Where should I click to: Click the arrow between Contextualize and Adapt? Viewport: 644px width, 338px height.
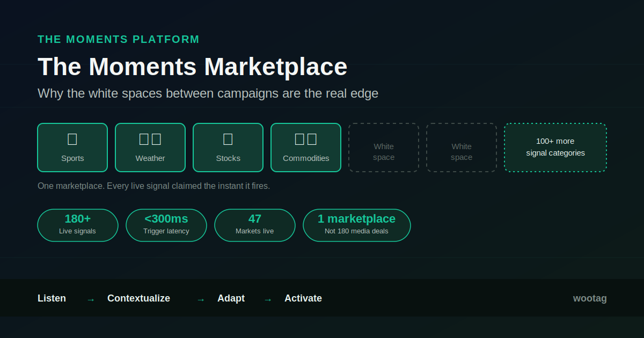click(x=201, y=299)
